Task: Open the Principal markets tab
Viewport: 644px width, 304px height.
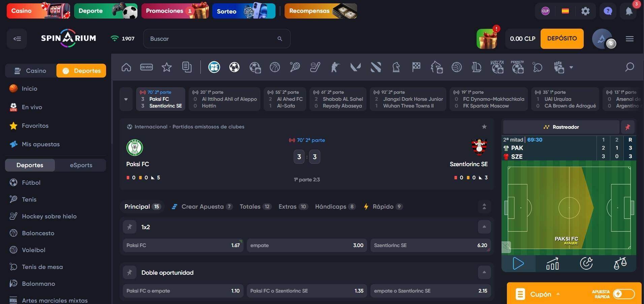Action: [x=142, y=207]
